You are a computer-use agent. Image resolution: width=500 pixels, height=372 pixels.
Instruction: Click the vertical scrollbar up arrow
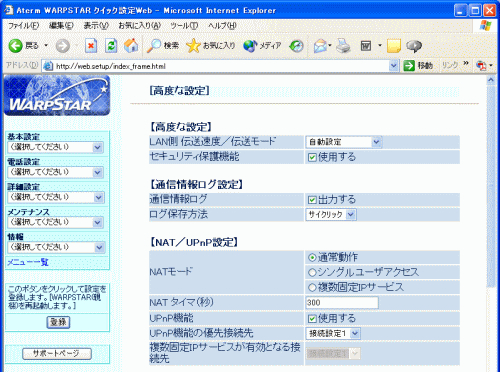pyautogui.click(x=490, y=80)
